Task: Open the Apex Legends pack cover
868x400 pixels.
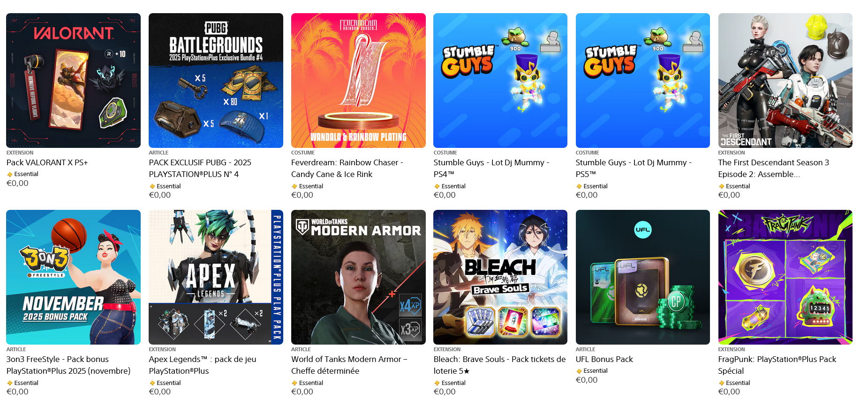Action: tap(216, 277)
